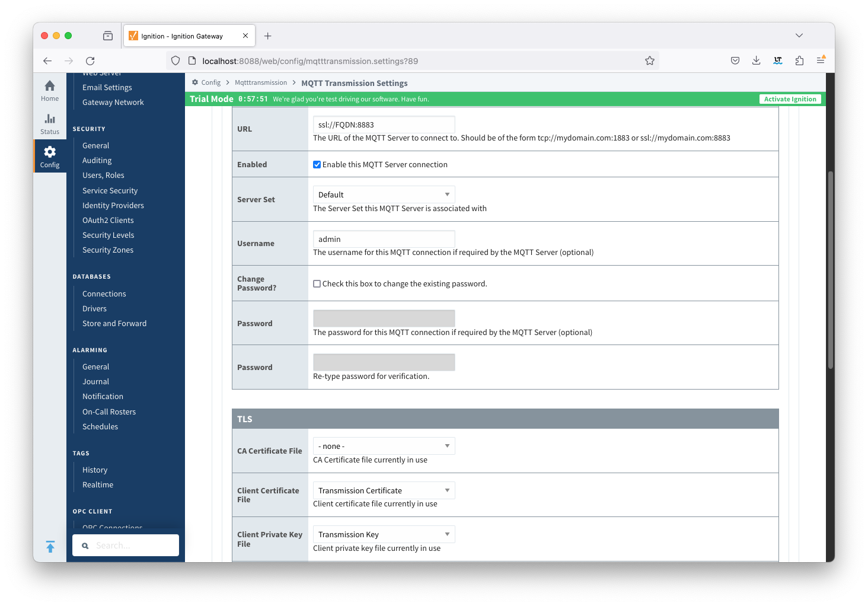Click the URL input field

[384, 125]
